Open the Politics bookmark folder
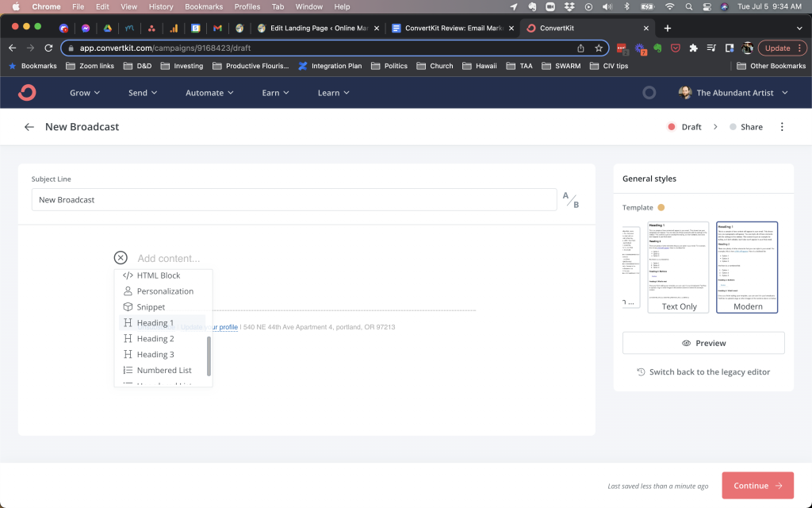 (389, 66)
